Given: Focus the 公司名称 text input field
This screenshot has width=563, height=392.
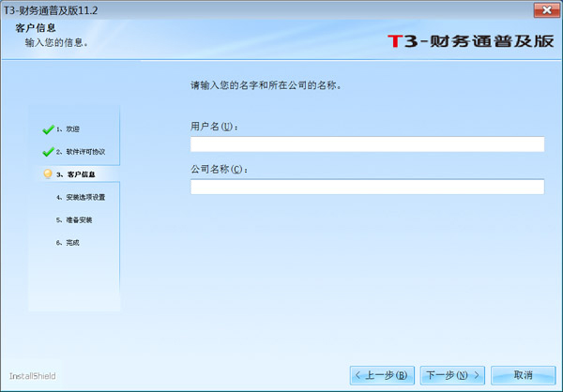Looking at the screenshot, I should pos(367,187).
